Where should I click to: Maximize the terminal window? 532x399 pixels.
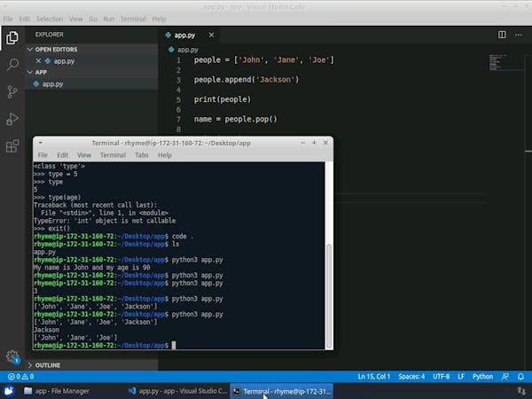click(314, 143)
